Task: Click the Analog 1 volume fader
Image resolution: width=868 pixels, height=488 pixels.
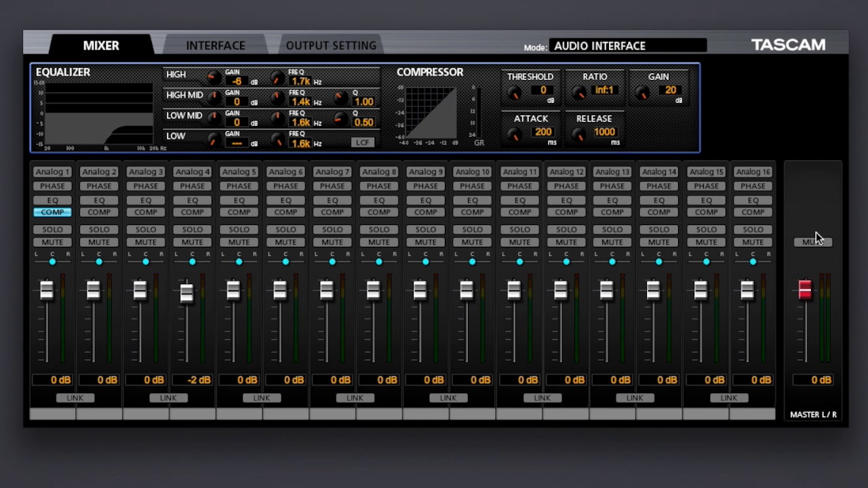Action: click(x=46, y=290)
